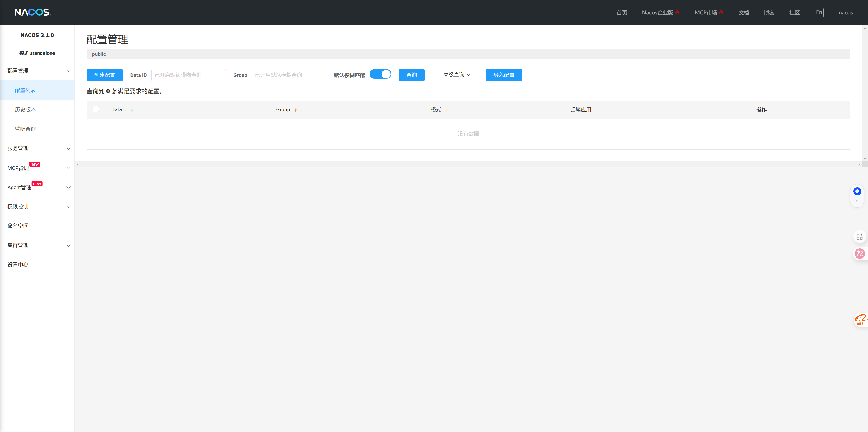Click the pink translate floating icon

tap(860, 254)
